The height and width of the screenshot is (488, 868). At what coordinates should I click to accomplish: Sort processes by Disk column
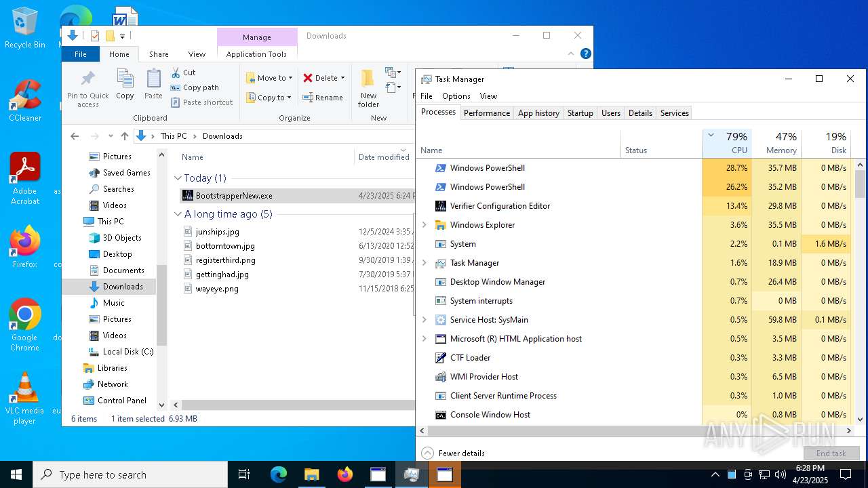pos(825,144)
